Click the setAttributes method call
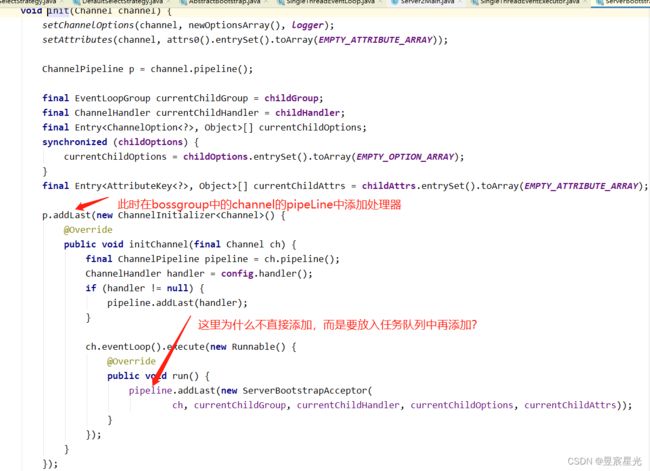650x471 pixels. [77, 40]
